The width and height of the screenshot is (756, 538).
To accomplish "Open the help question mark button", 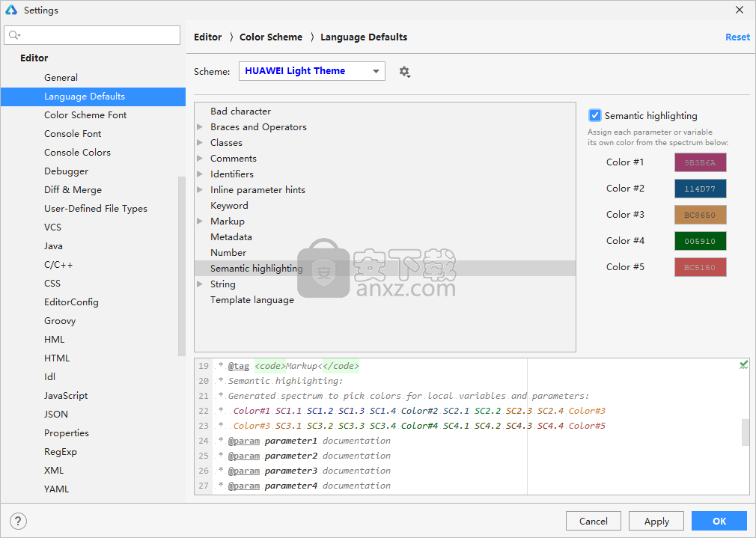I will click(18, 521).
